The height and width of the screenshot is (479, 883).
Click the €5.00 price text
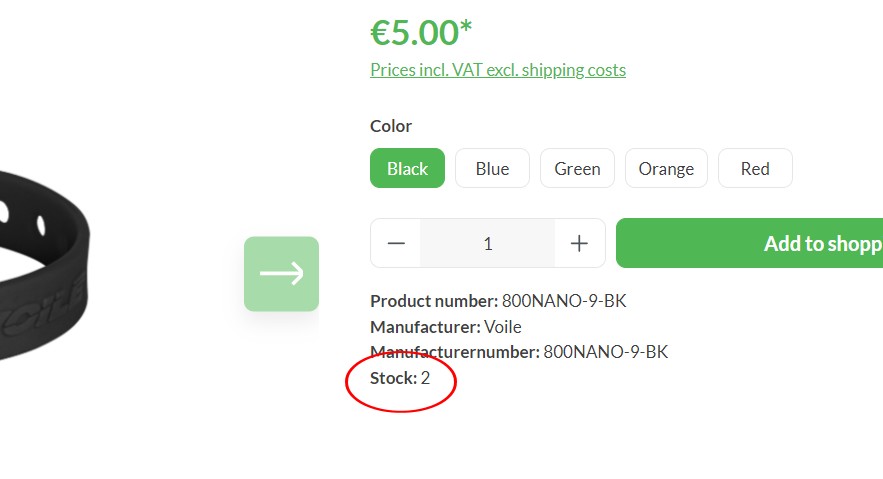click(x=413, y=33)
